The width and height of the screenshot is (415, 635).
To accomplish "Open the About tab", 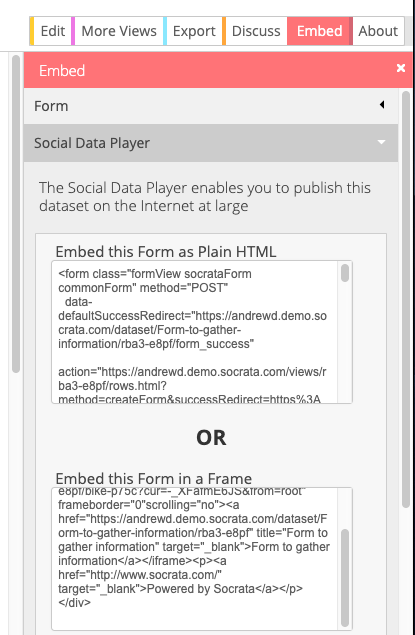I will (x=378, y=31).
